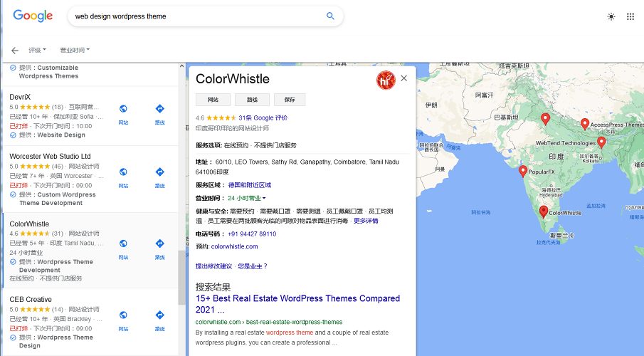Click the 路线 button in details panel
Image resolution: width=644 pixels, height=356 pixels.
tap(252, 100)
